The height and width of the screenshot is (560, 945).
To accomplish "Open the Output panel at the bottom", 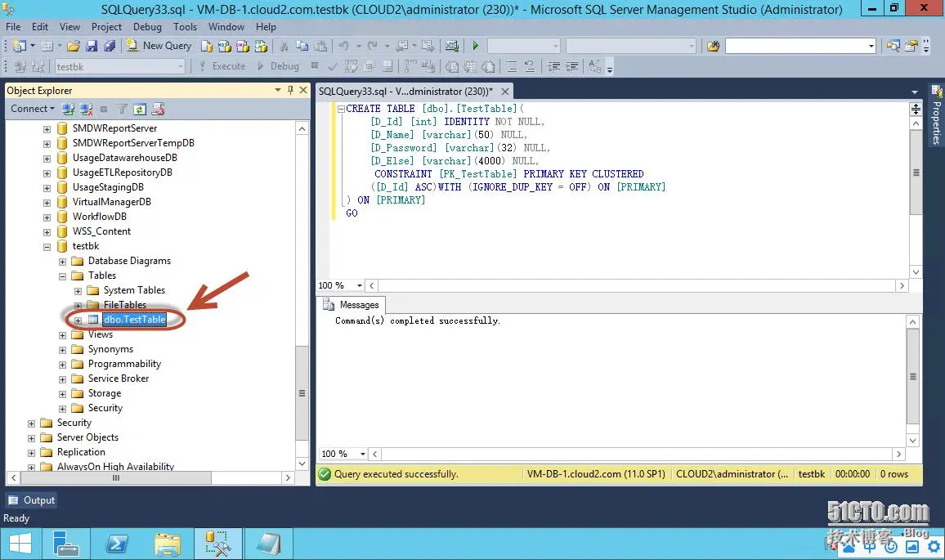I will pyautogui.click(x=31, y=500).
